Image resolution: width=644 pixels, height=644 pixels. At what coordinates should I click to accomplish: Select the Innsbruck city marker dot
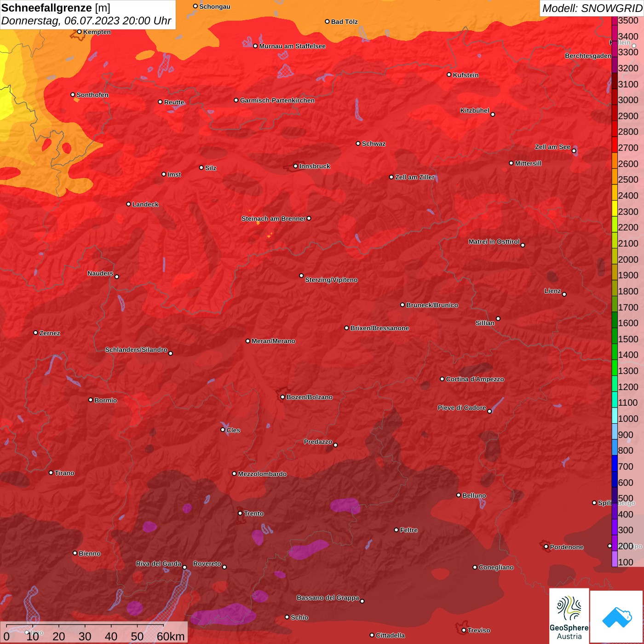(296, 166)
